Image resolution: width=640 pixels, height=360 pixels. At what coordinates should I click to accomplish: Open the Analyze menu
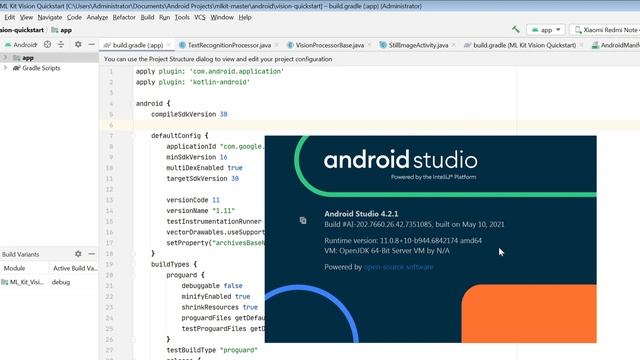(x=97, y=17)
